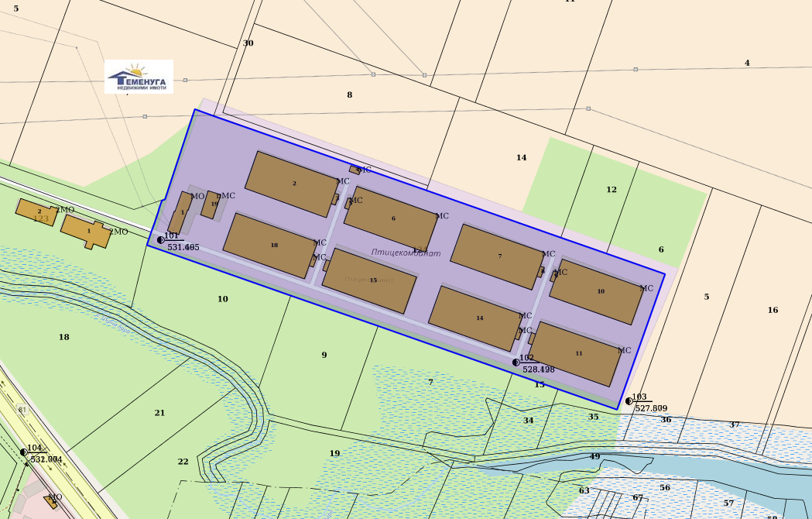Click survey point marker 103
Image resolution: width=812 pixels, height=519 pixels.
coord(629,401)
